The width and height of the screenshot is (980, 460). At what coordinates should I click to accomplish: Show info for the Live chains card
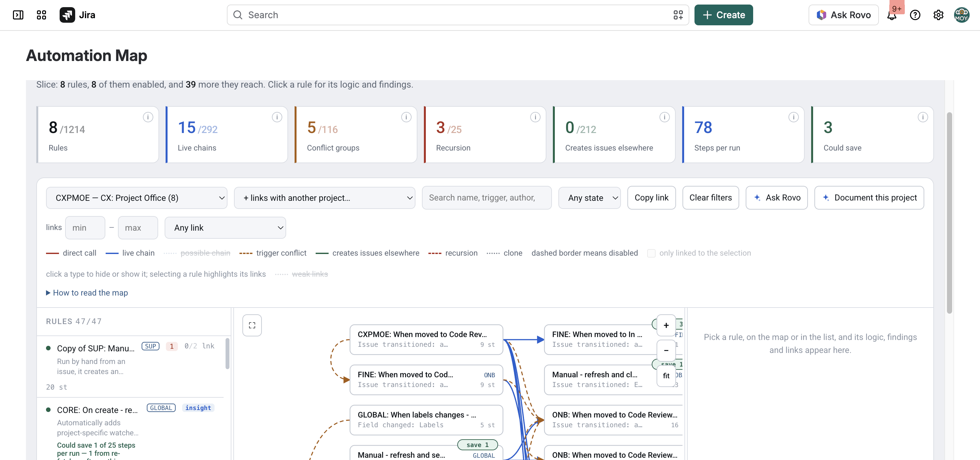click(277, 117)
